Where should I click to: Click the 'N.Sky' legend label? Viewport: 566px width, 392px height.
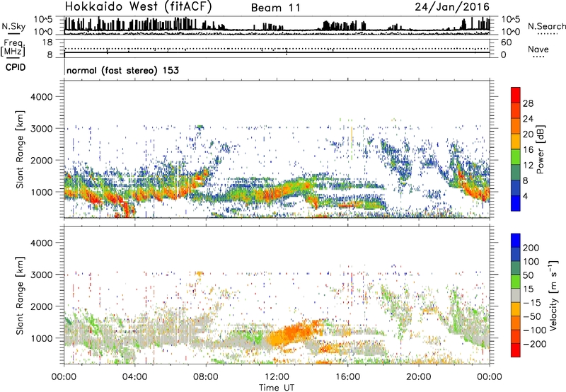click(13, 26)
